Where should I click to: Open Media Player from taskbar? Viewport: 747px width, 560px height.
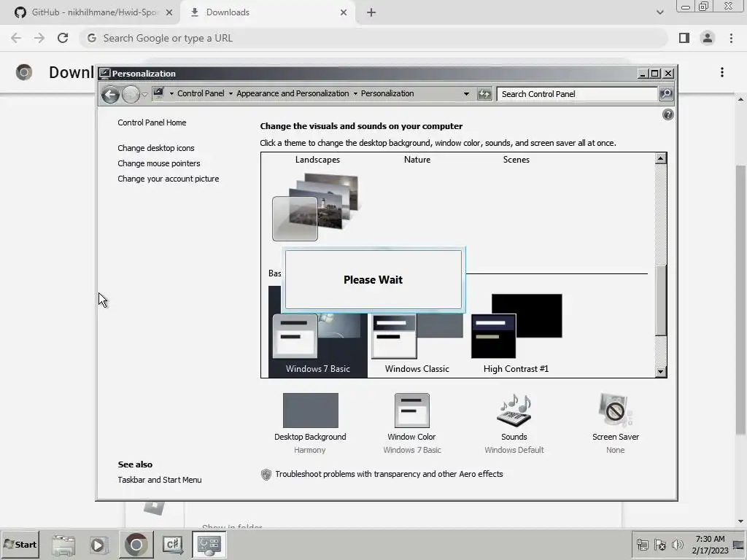pyautogui.click(x=98, y=545)
